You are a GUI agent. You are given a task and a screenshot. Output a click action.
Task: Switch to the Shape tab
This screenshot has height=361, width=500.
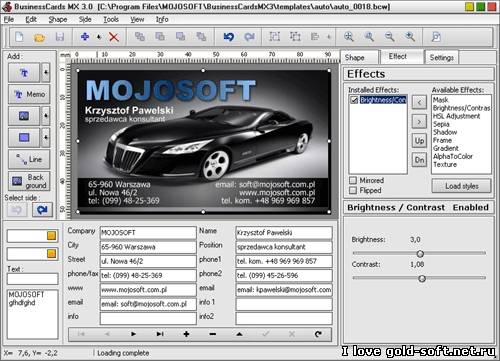coord(360,57)
